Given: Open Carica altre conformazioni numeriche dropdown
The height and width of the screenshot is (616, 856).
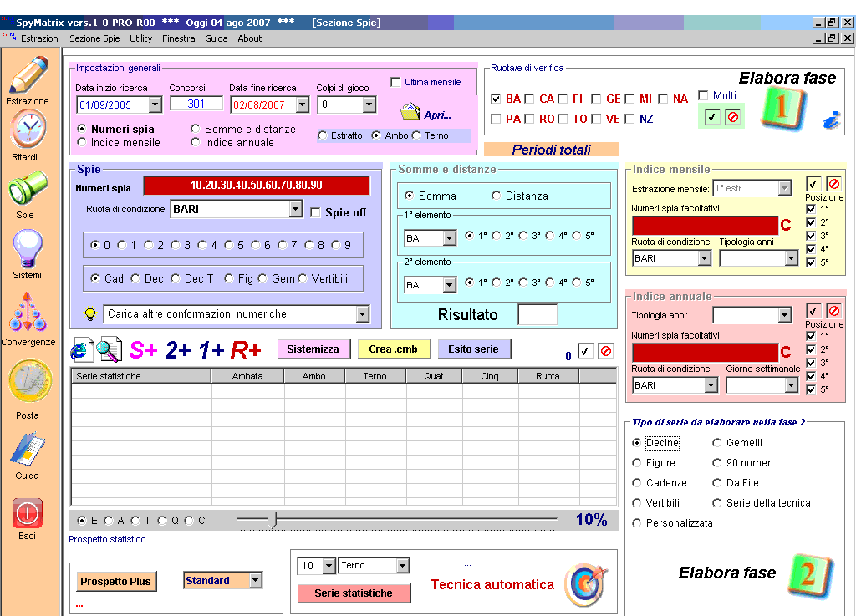Looking at the screenshot, I should coord(362,313).
